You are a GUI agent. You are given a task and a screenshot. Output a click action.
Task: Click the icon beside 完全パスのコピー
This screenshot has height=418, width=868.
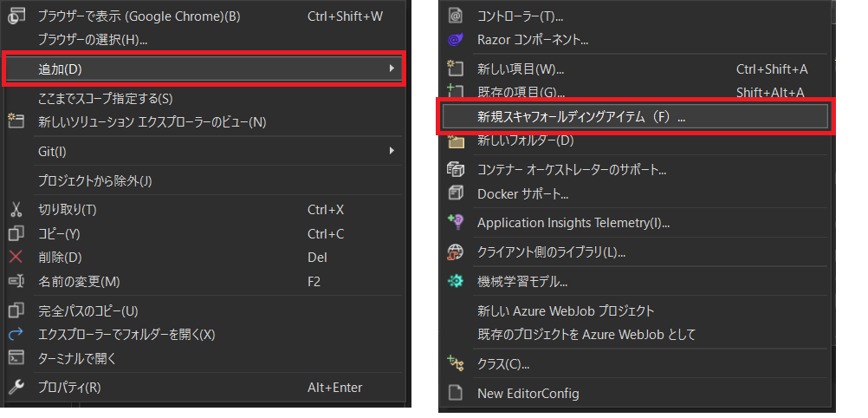[16, 310]
